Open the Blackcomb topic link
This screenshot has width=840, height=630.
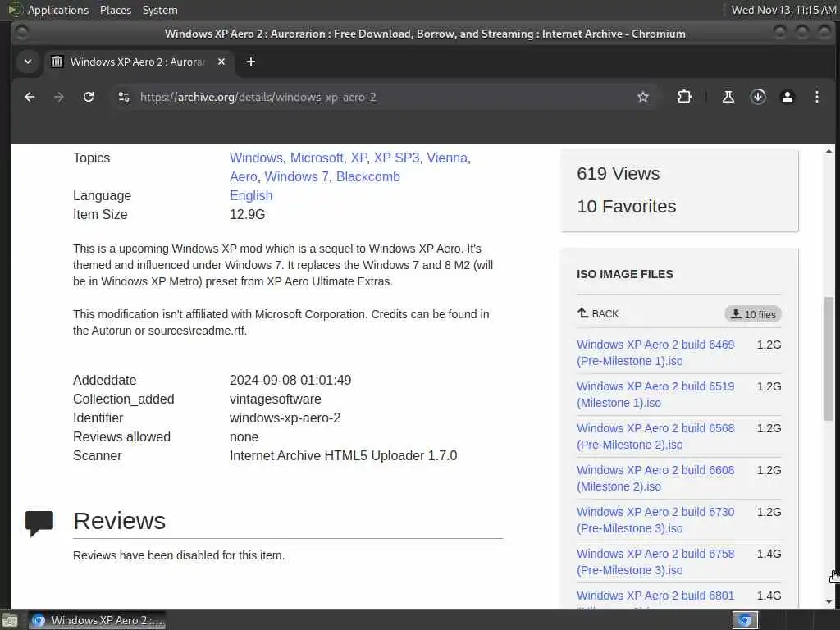coord(368,177)
